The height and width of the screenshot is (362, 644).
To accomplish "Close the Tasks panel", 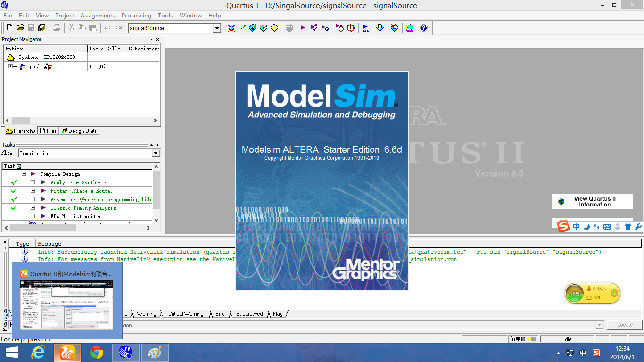I will pyautogui.click(x=157, y=145).
